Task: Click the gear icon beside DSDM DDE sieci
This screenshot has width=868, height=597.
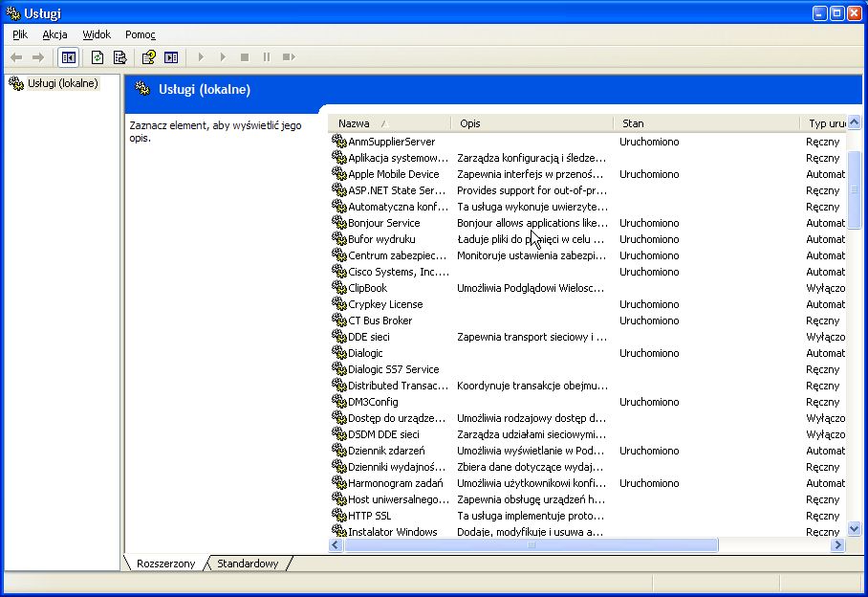Action: 338,434
